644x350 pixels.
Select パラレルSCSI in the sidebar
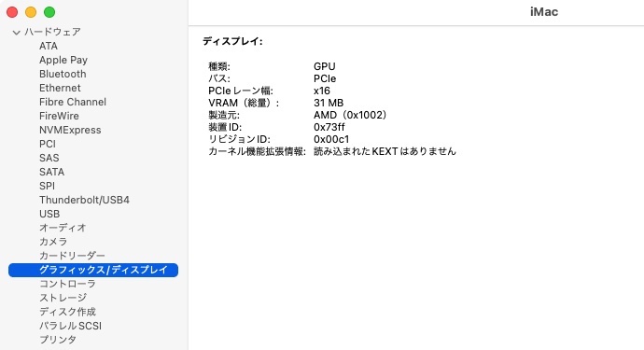(x=70, y=326)
